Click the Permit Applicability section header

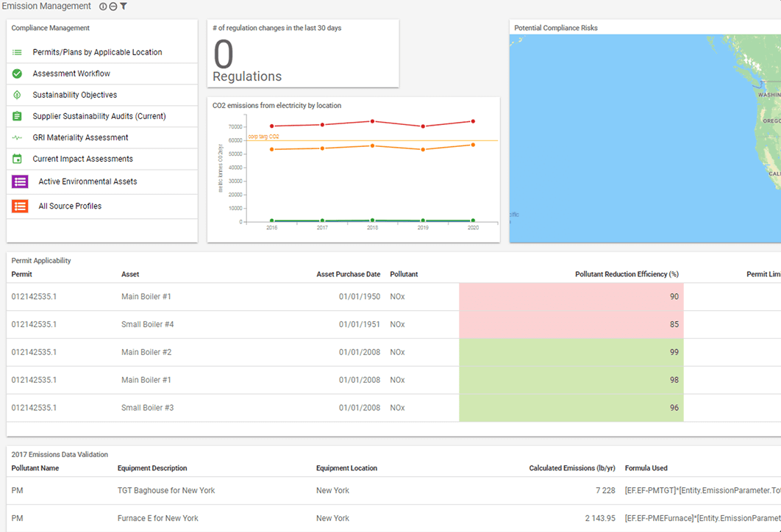tap(43, 260)
